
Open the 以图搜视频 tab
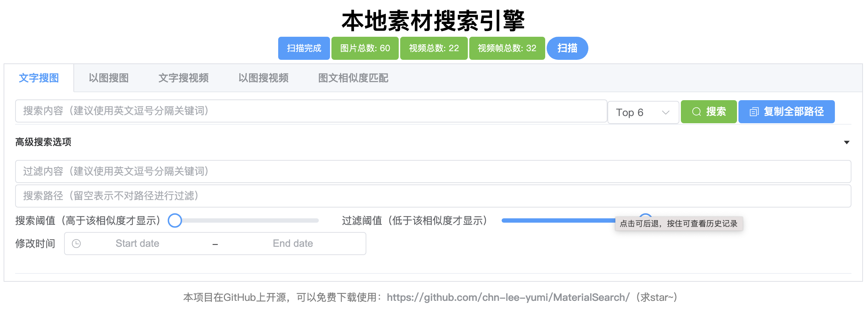263,78
